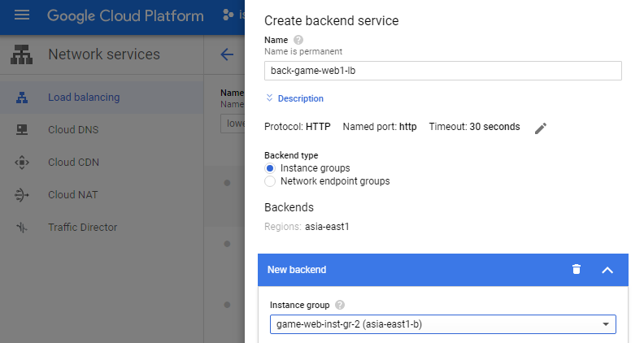Viewport: 644px width, 343px height.
Task: Click the Instance group help icon
Action: (339, 305)
